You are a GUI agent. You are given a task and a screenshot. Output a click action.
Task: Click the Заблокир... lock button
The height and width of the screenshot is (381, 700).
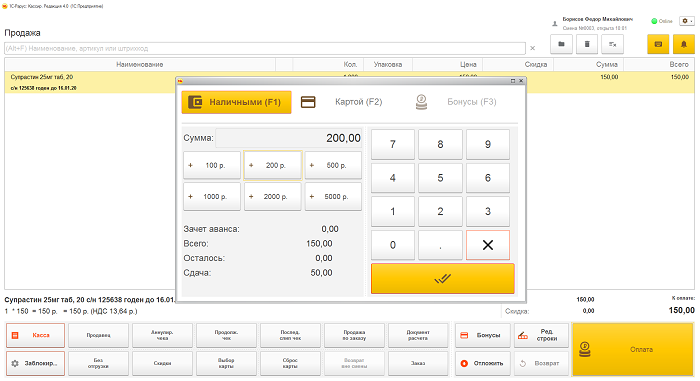point(35,364)
